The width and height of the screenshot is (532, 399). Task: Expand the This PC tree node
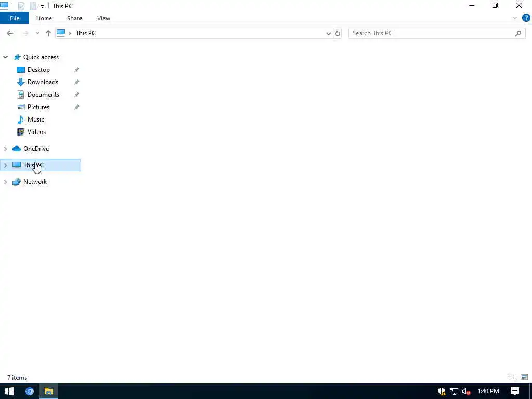(x=5, y=165)
